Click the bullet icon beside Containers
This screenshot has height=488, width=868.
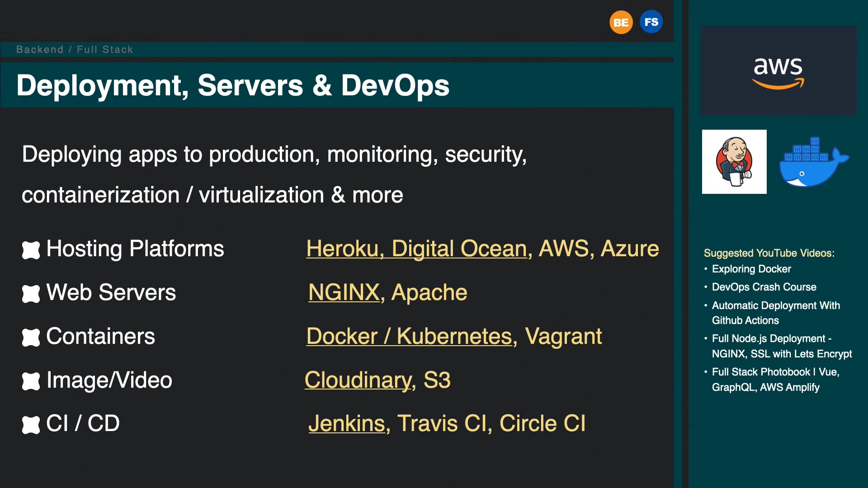point(31,338)
